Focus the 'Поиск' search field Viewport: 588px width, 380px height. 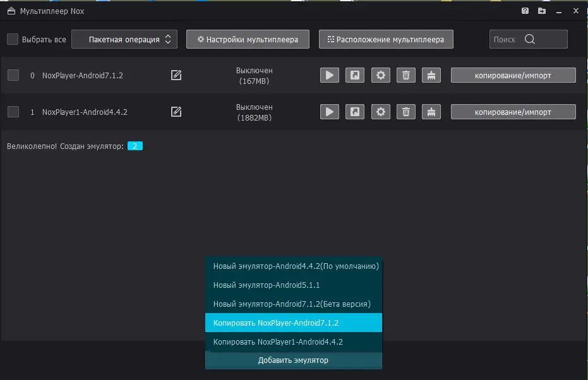[x=528, y=39]
